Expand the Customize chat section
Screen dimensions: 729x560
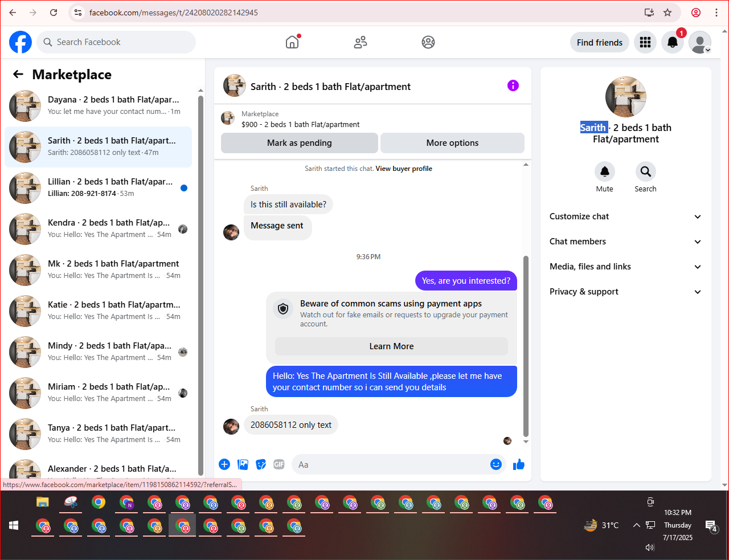point(626,216)
